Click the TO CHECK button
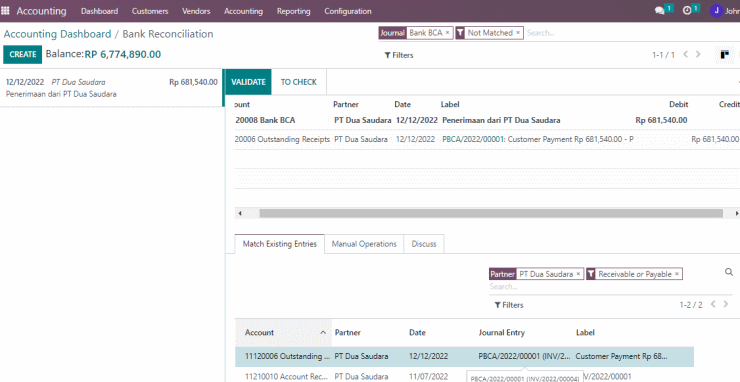This screenshot has height=382, width=740. pyautogui.click(x=299, y=82)
